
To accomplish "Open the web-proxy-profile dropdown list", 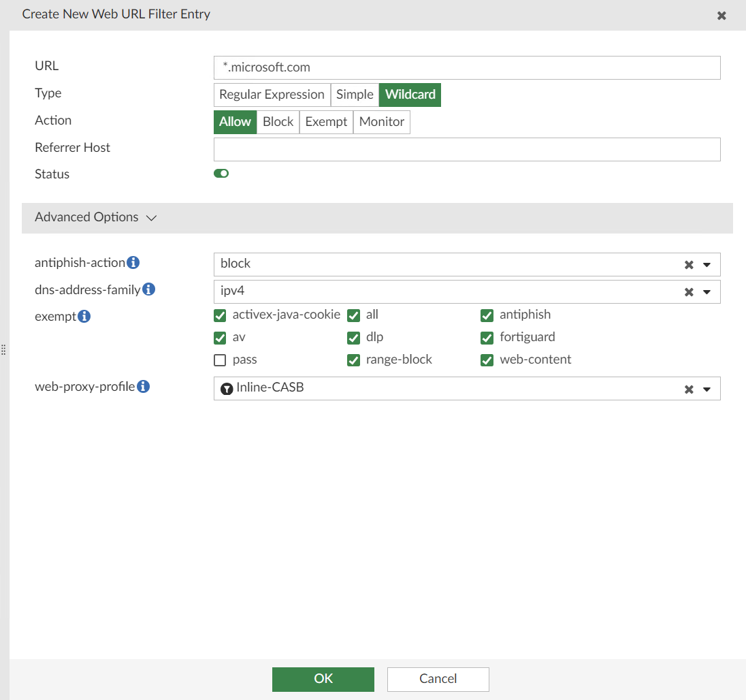I will point(708,388).
